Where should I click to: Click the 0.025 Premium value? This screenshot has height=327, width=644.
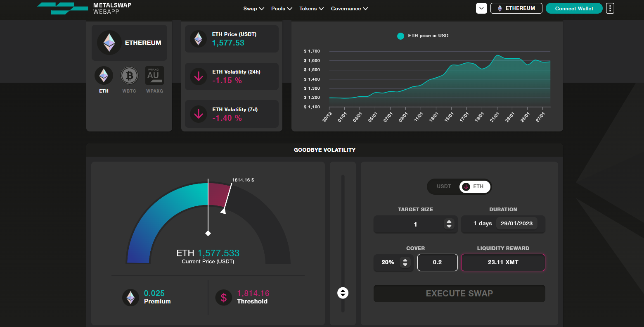pos(154,294)
